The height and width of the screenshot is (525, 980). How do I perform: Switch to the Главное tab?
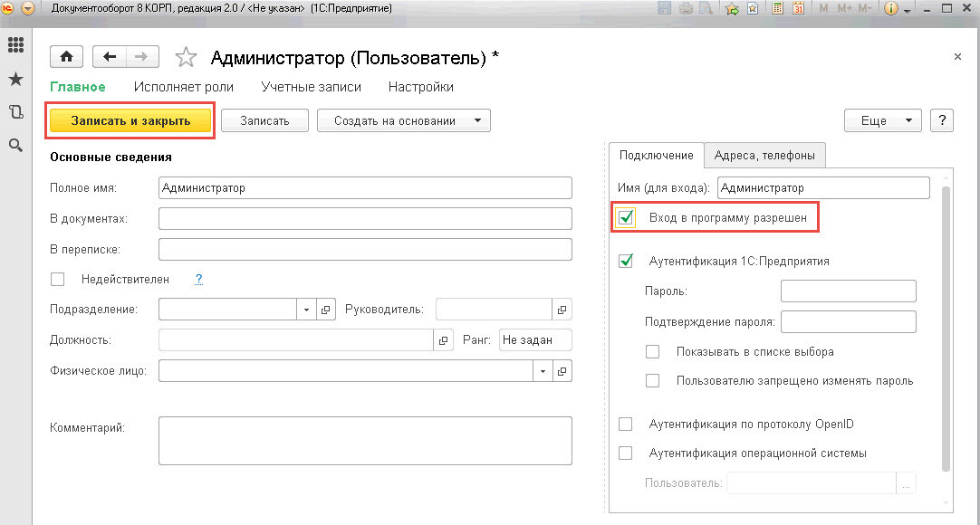(78, 87)
